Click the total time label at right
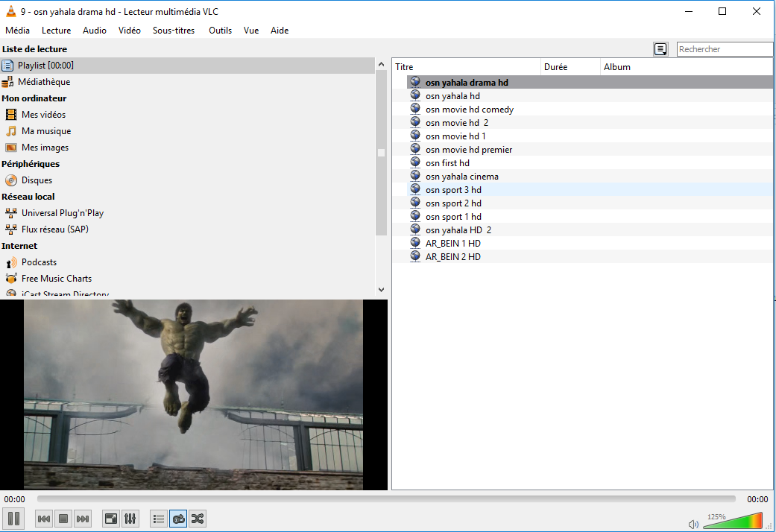The height and width of the screenshot is (532, 776). [x=757, y=499]
